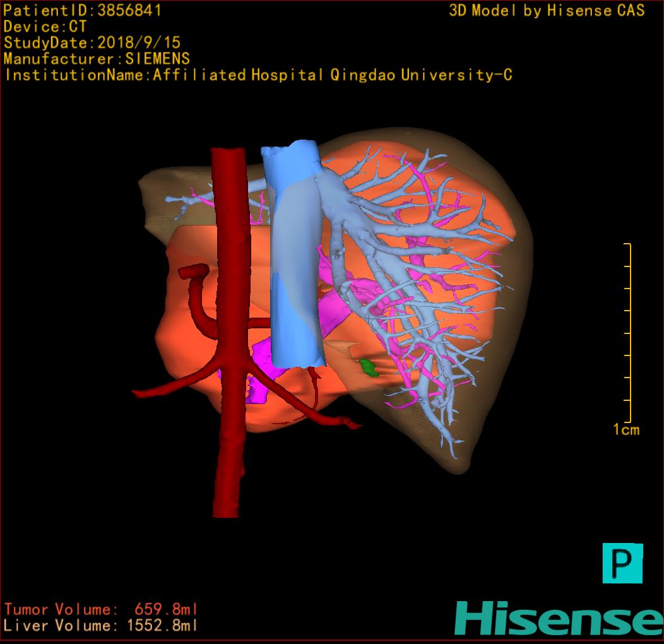Click the Device:CT label
664x644 pixels.
tap(45, 27)
